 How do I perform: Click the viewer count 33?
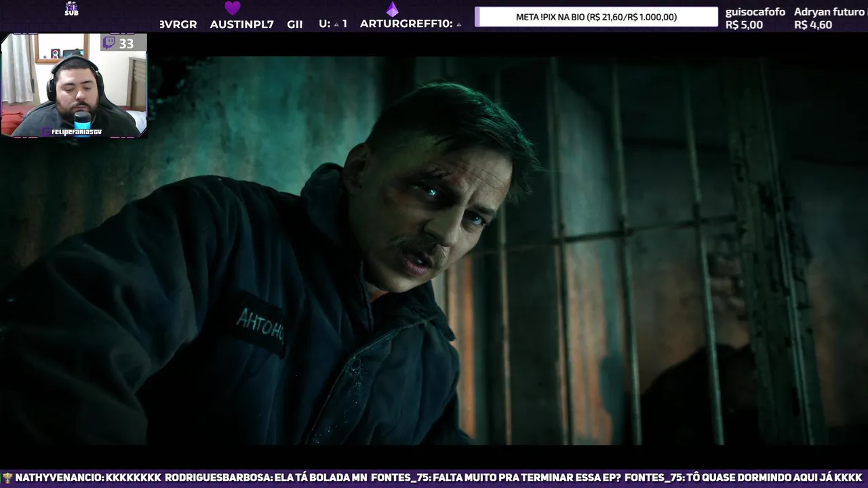click(x=126, y=43)
